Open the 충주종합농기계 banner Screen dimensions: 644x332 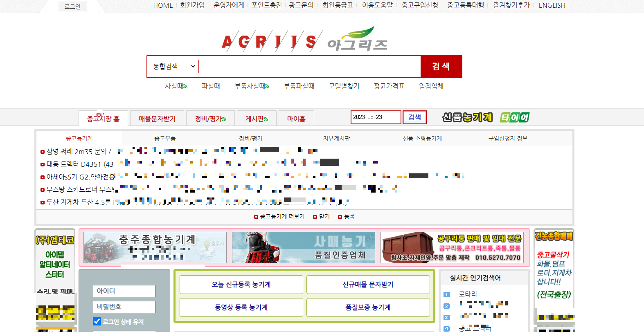155,248
